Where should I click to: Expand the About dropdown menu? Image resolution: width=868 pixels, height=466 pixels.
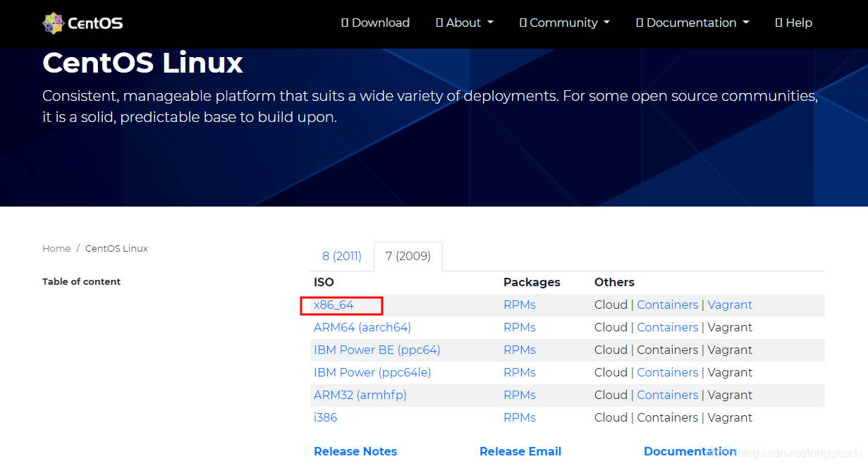click(x=465, y=23)
